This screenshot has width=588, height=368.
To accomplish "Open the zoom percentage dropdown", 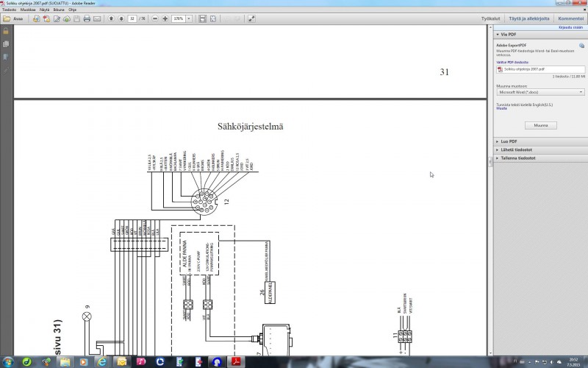I will 189,18.
